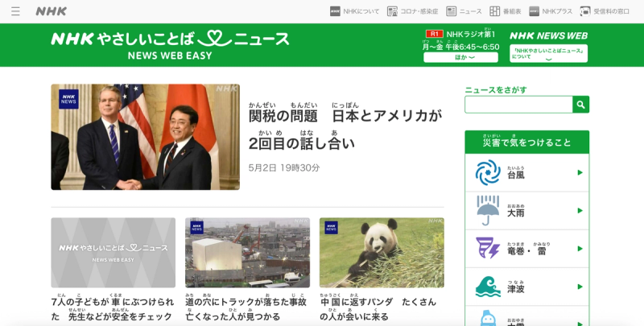Click the 5月2日 19時30分 timestamp

coord(284,168)
